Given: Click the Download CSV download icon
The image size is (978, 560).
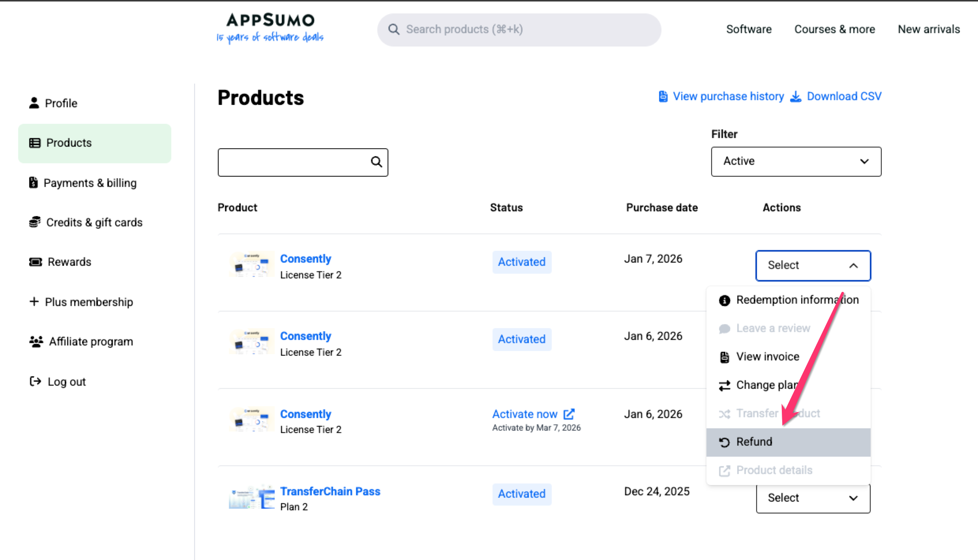Looking at the screenshot, I should coord(796,97).
